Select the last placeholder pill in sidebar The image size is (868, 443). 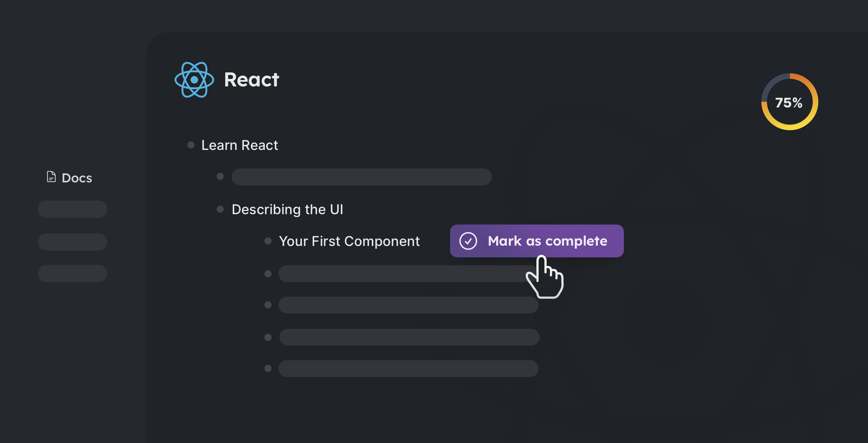pyautogui.click(x=72, y=273)
